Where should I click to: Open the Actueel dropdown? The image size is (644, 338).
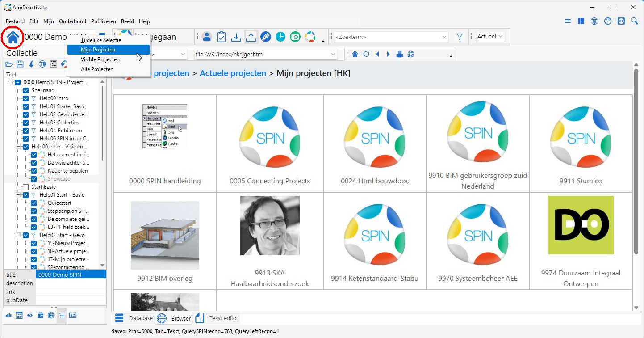click(x=490, y=37)
